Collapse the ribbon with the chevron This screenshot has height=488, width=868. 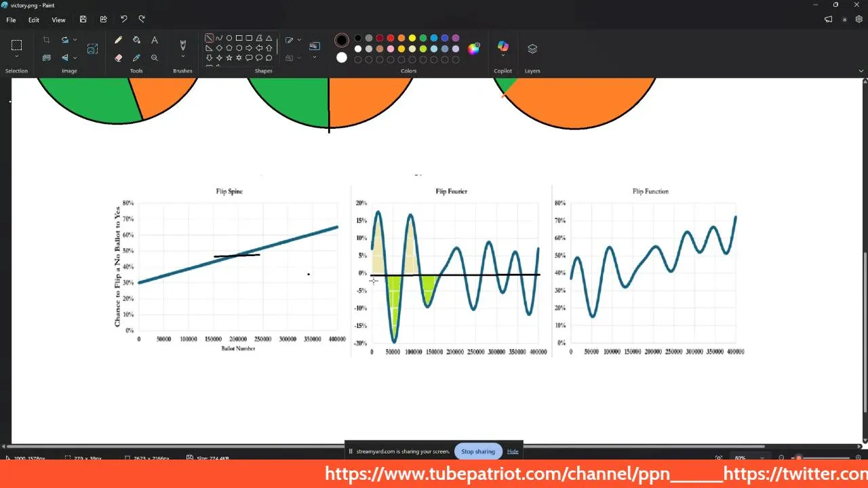click(x=861, y=70)
